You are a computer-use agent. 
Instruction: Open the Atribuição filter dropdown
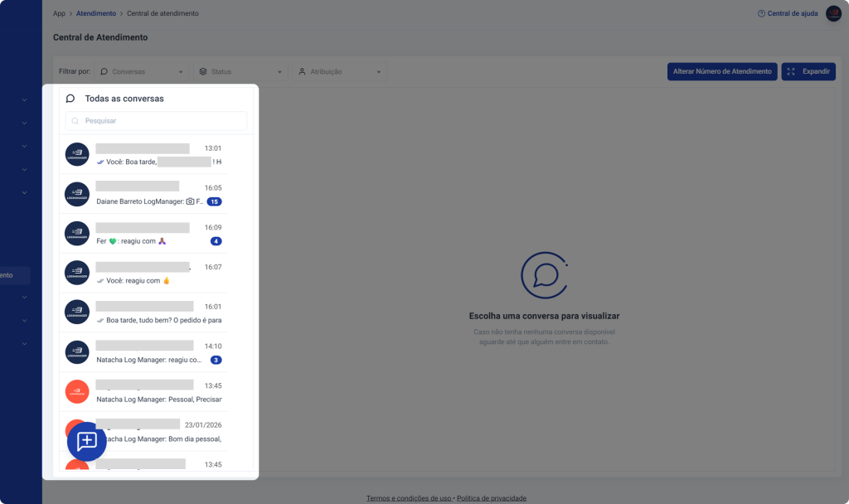point(340,72)
